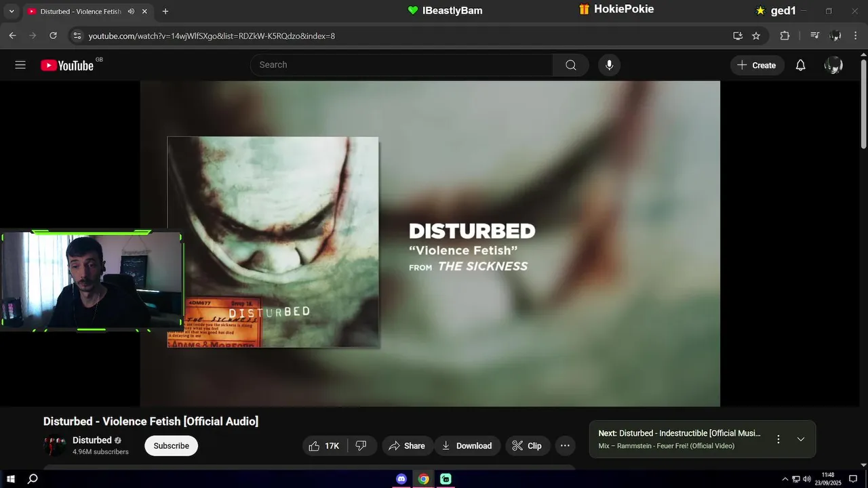Show hidden system tray icons

click(785, 479)
